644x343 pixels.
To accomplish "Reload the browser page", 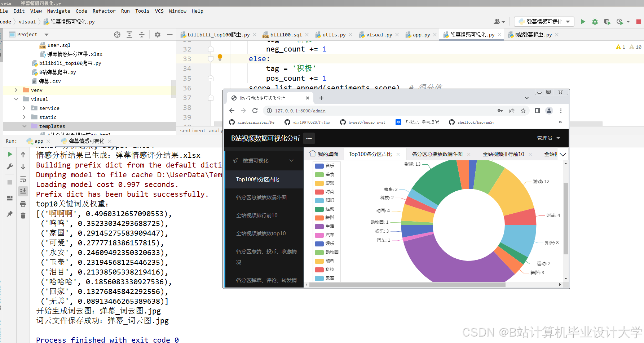I will point(255,111).
